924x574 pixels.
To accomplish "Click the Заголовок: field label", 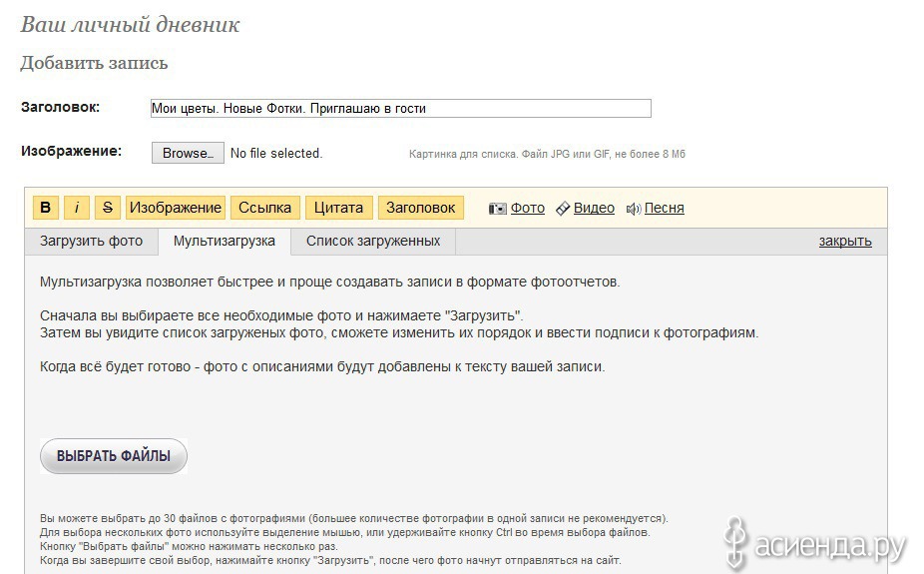I will (60, 107).
